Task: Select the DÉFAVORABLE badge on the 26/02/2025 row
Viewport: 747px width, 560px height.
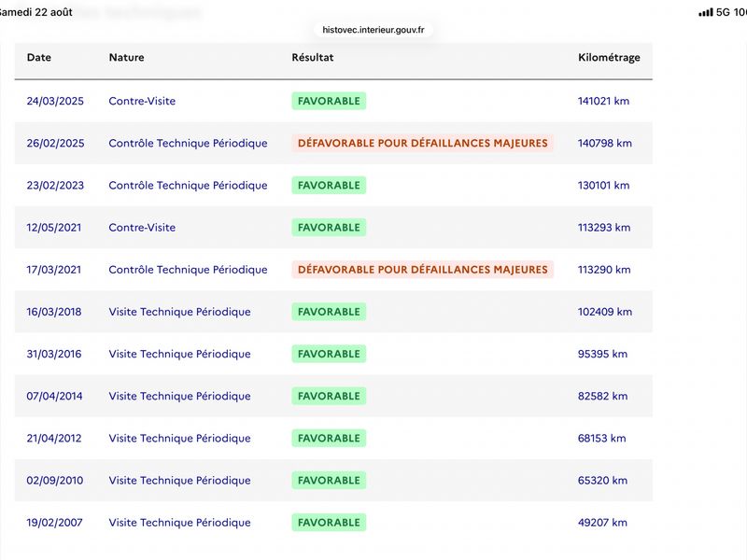Action: (x=423, y=143)
